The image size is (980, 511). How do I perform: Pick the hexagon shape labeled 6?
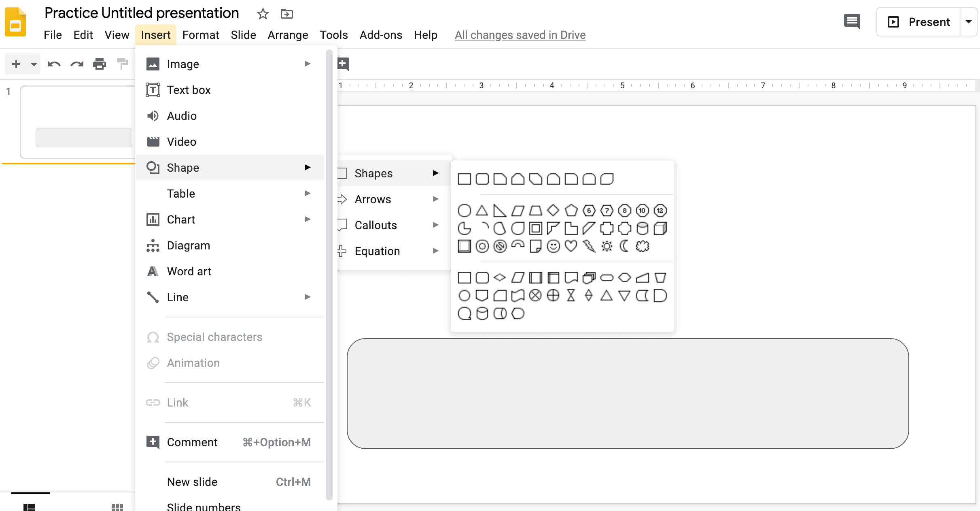tap(589, 211)
